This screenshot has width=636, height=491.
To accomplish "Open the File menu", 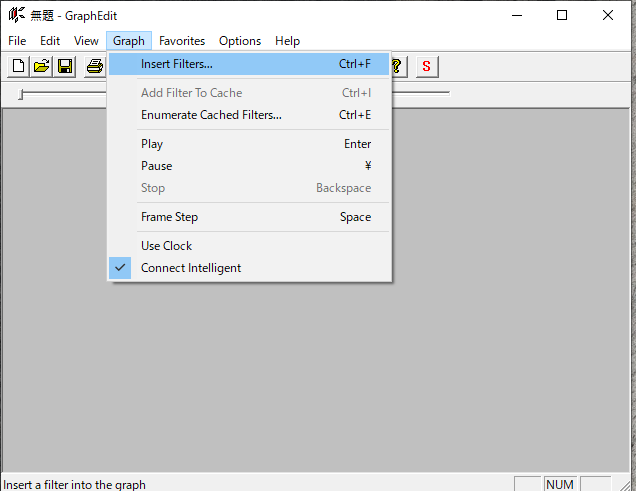I will [x=17, y=41].
